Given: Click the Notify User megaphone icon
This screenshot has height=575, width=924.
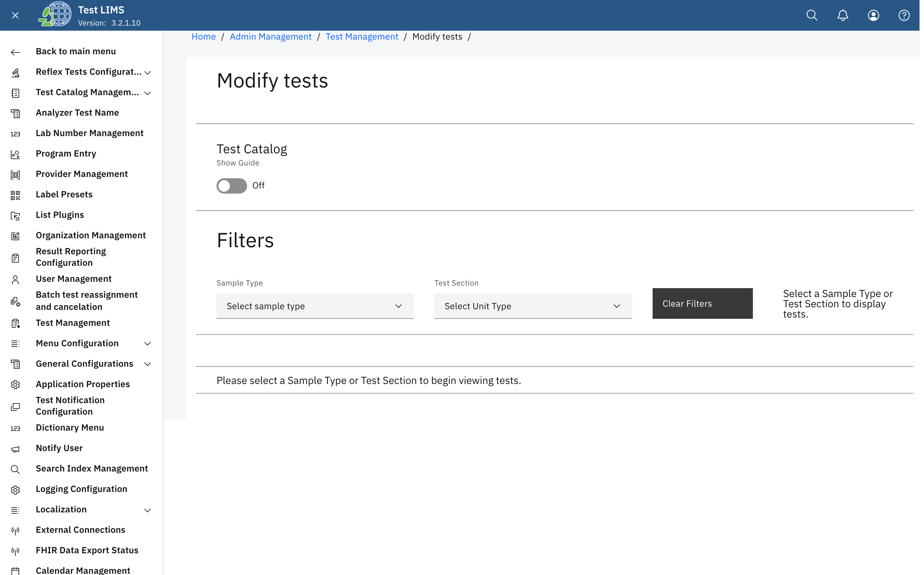Looking at the screenshot, I should [x=15, y=449].
